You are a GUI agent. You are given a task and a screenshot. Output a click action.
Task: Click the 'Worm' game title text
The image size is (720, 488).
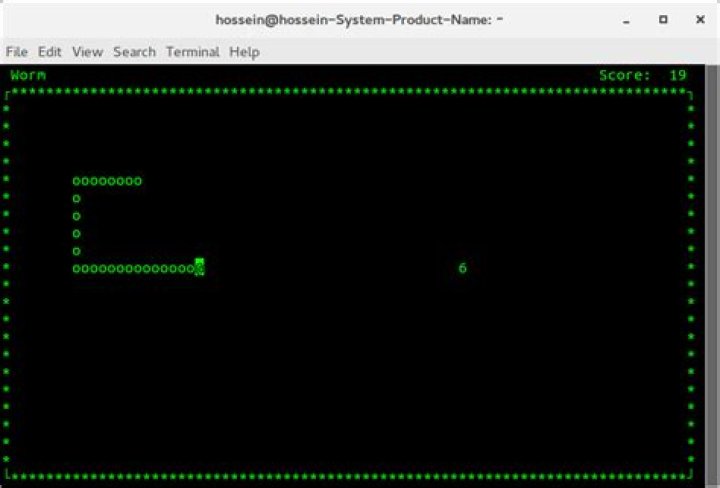pos(28,75)
